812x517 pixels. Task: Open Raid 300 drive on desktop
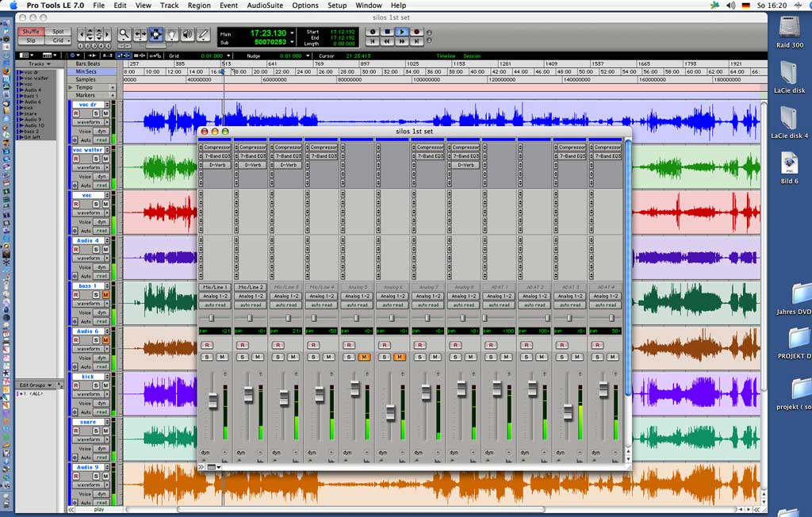click(x=789, y=31)
